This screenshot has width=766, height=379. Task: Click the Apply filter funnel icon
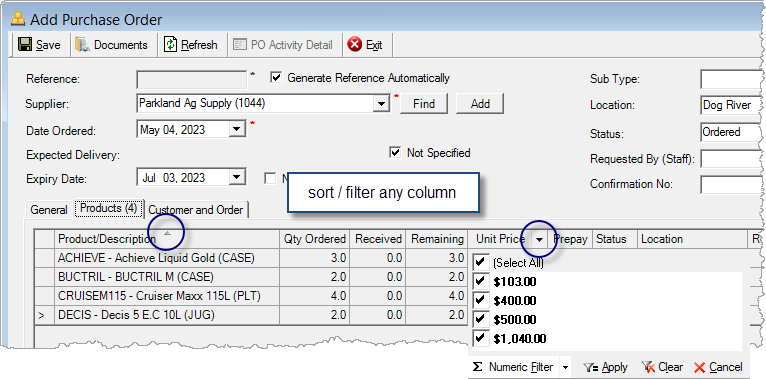tap(592, 367)
